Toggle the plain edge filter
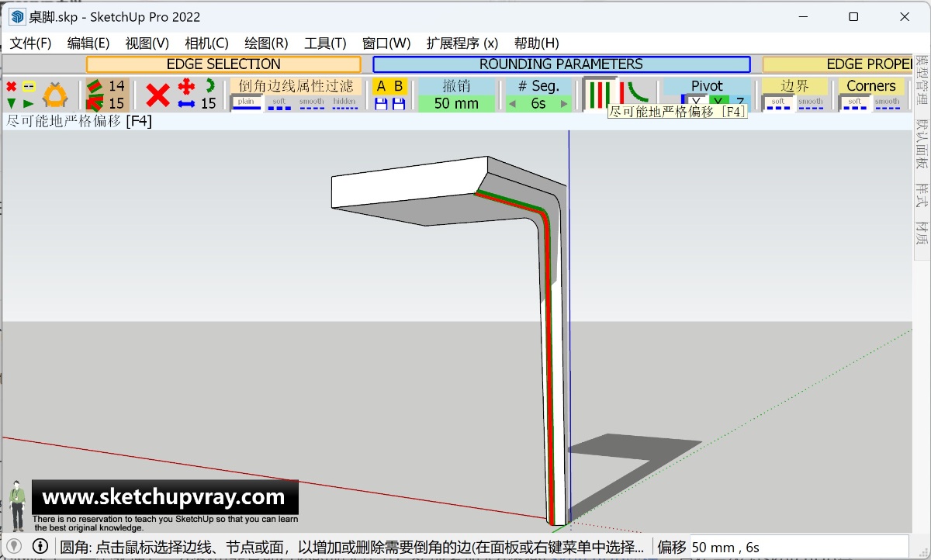 [x=247, y=103]
